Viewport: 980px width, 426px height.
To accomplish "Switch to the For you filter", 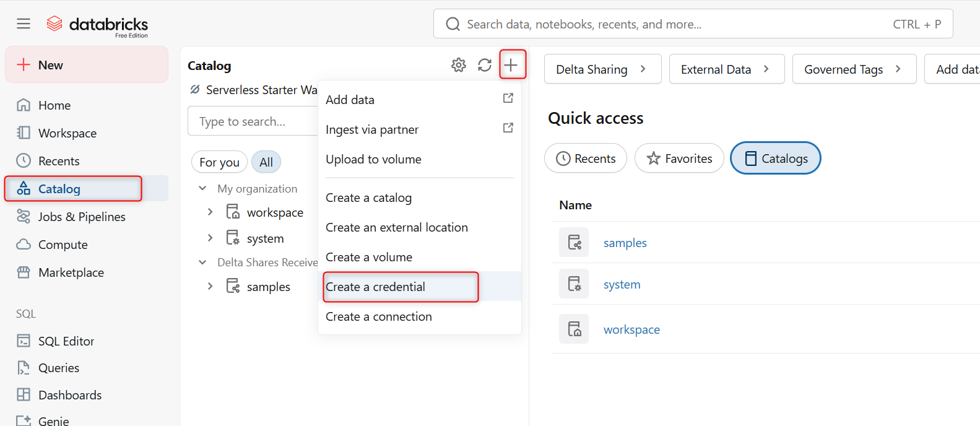I will pyautogui.click(x=219, y=162).
